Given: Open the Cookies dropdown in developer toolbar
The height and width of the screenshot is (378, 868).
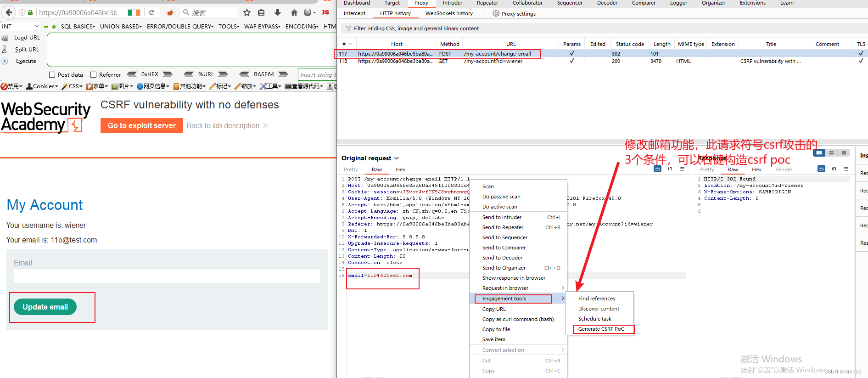Looking at the screenshot, I should 42,86.
